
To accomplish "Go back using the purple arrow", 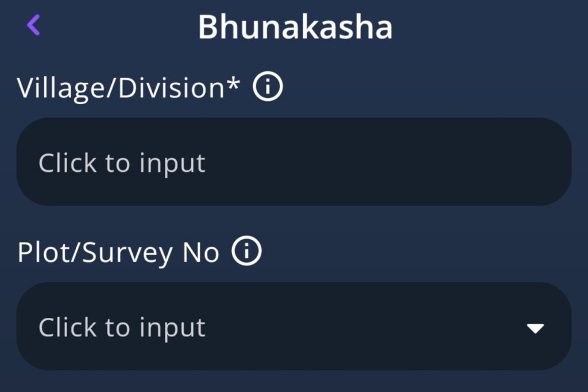I will [33, 25].
